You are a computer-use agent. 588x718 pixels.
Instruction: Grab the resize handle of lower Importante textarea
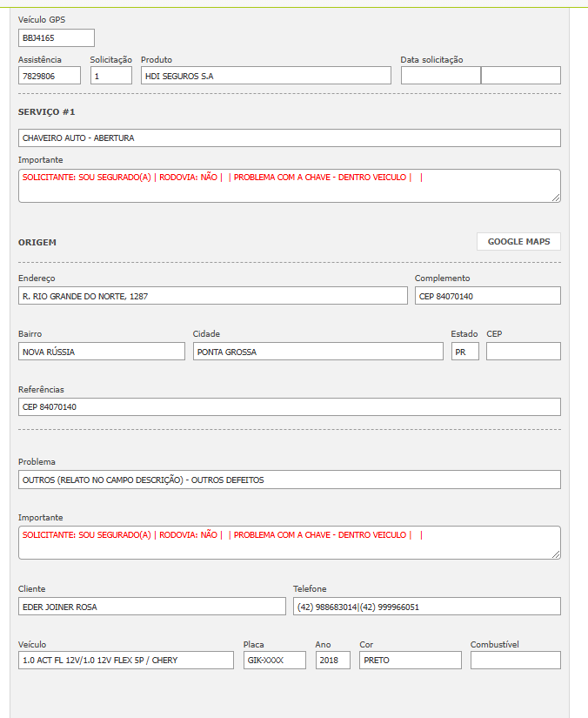[x=556, y=554]
